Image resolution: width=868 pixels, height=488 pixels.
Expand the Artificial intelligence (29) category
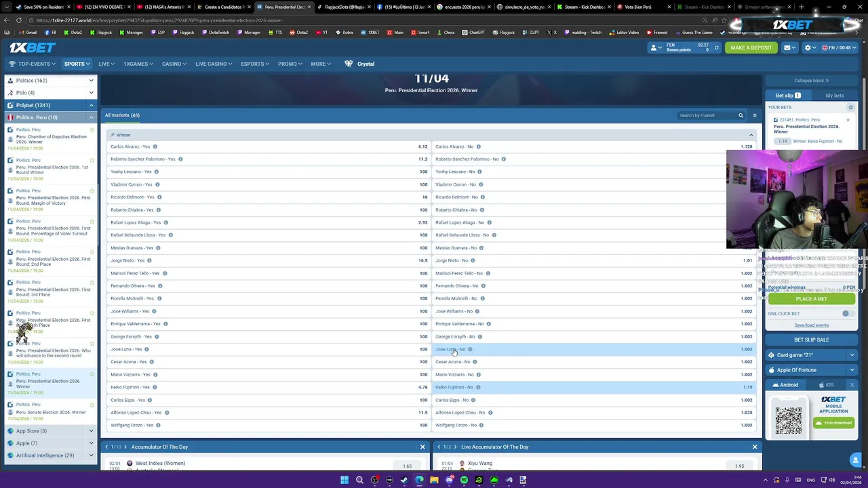coord(91,455)
